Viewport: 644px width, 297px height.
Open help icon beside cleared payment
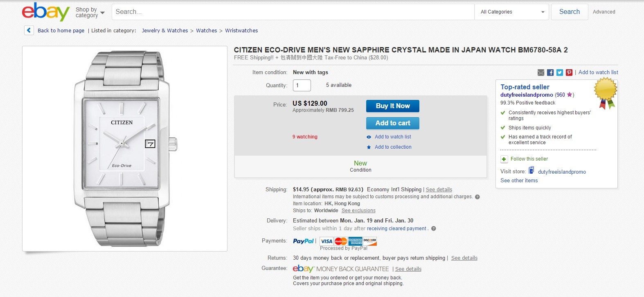(x=434, y=229)
